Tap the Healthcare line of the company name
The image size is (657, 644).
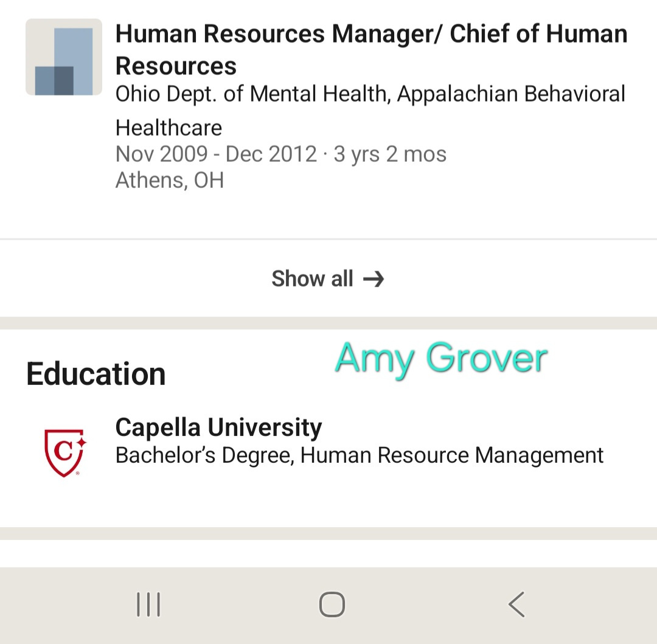[x=169, y=128]
